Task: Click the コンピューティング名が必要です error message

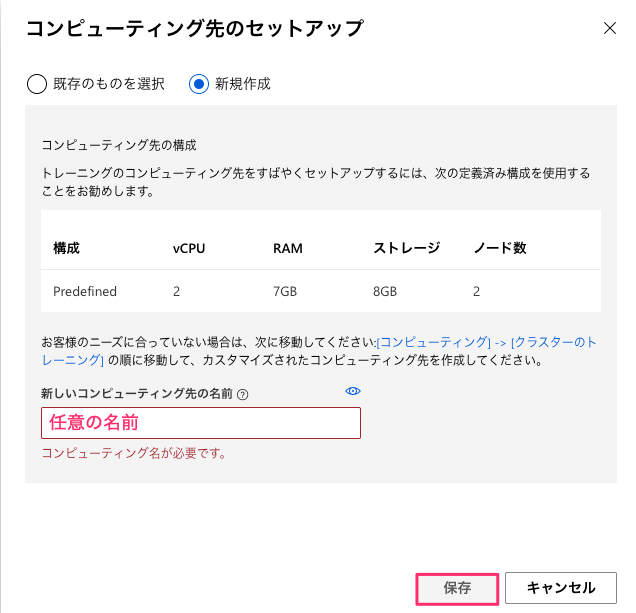Action: click(133, 453)
